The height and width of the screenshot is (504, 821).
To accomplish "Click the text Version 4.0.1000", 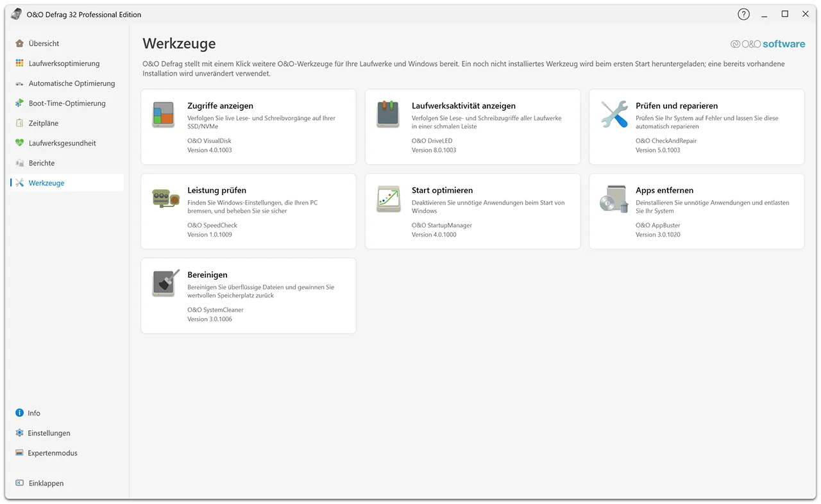I will click(434, 235).
